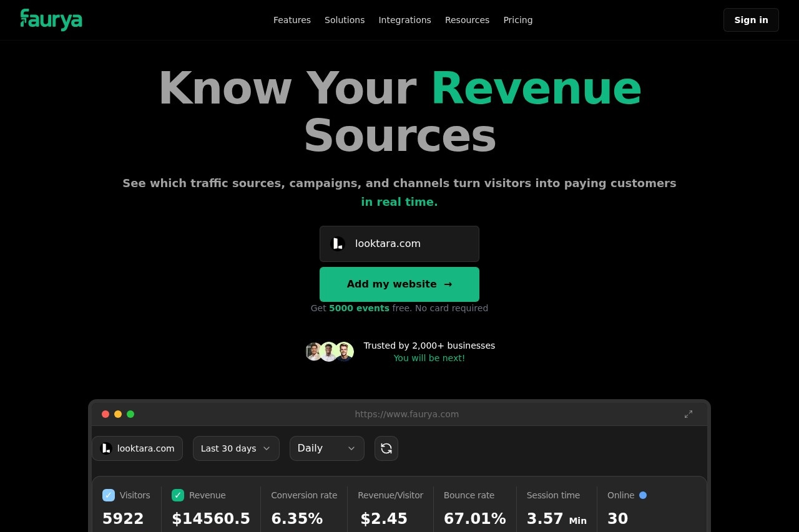Open the Resources menu item
Viewport: 799px width, 532px height.
tap(467, 20)
